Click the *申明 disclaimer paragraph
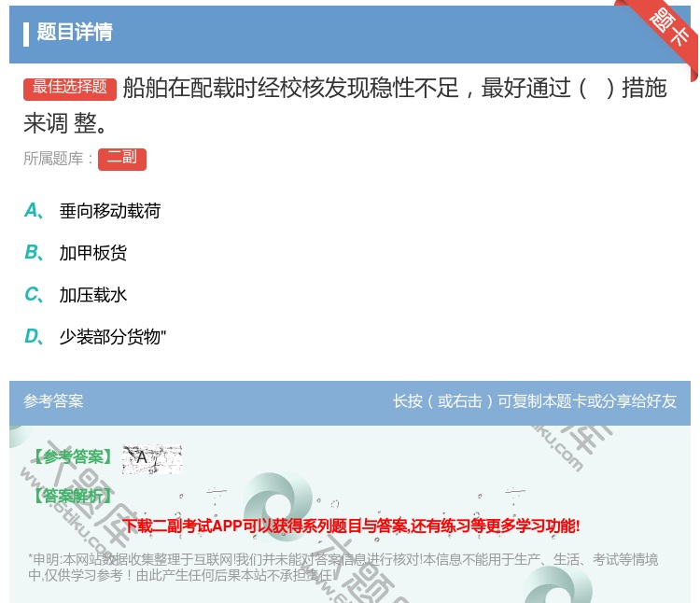This screenshot has width=700, height=603. pyautogui.click(x=343, y=567)
